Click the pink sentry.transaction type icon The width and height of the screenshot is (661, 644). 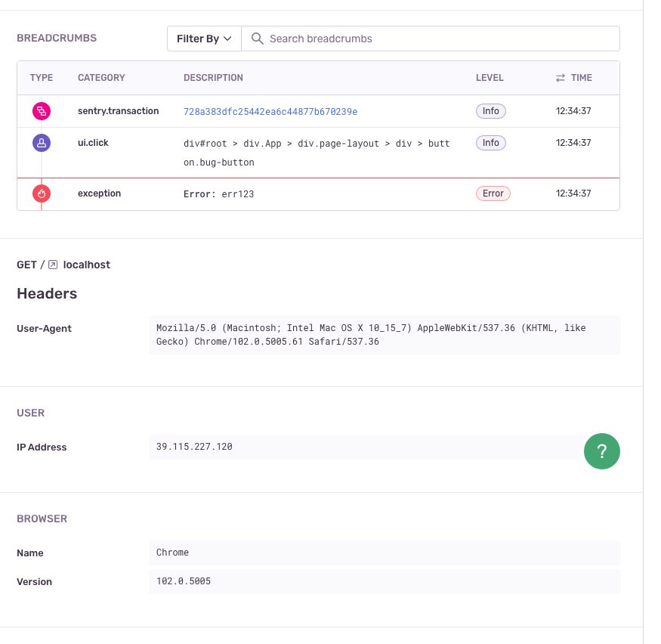42,111
